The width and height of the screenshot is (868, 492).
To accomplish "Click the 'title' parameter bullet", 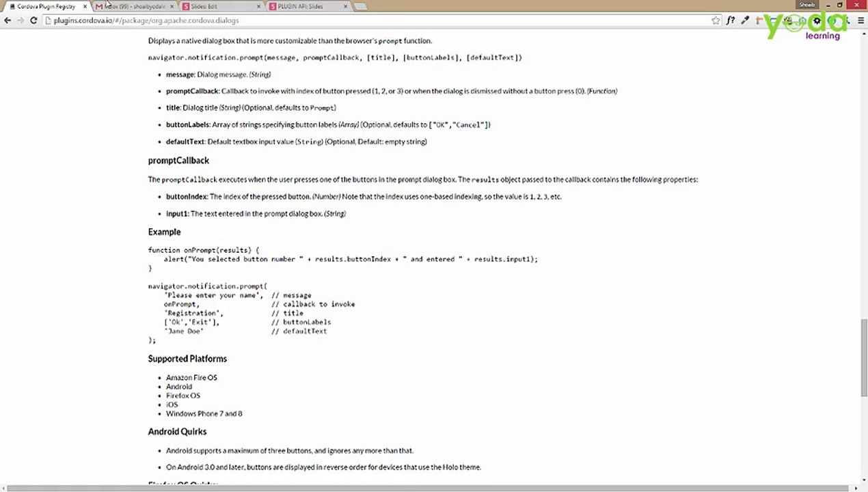I will click(251, 108).
